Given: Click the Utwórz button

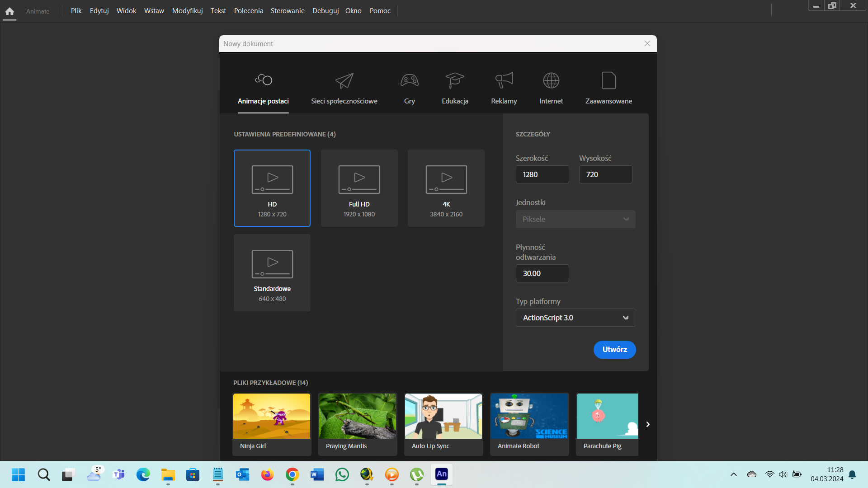Looking at the screenshot, I should point(614,350).
